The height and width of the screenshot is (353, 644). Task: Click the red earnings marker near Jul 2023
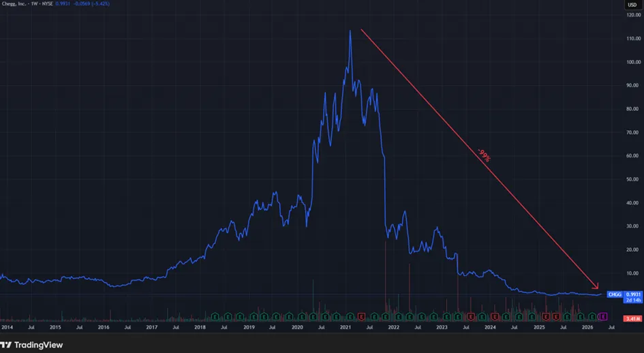[x=471, y=316]
